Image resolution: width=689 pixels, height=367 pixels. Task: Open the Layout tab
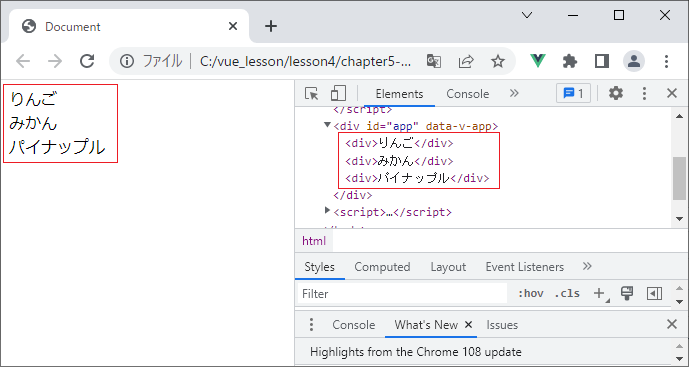448,267
